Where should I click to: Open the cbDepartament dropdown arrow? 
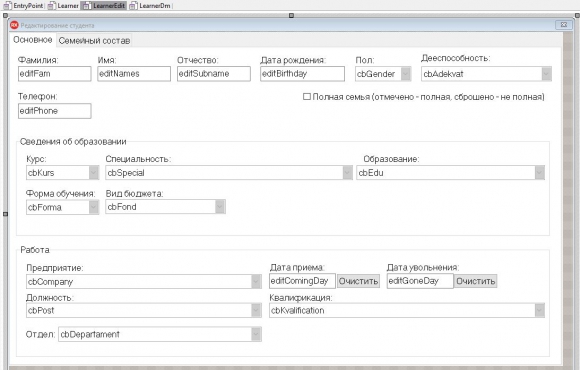pyautogui.click(x=256, y=334)
